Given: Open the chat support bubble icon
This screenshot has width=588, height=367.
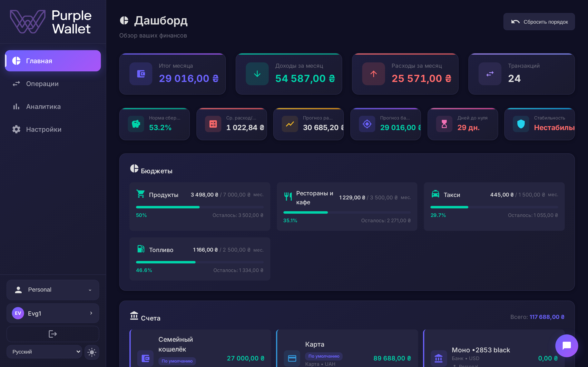Looking at the screenshot, I should point(566,346).
